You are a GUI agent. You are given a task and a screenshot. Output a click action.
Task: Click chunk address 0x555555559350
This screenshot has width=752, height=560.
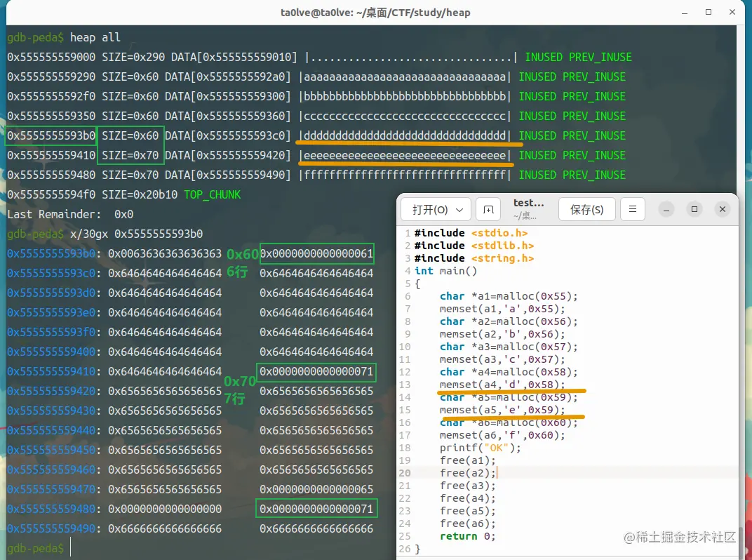point(51,116)
